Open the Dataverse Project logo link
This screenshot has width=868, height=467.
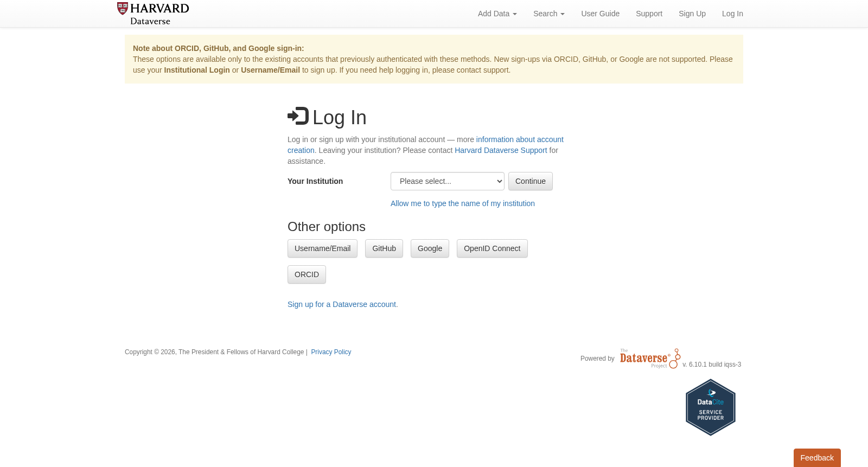click(650, 359)
